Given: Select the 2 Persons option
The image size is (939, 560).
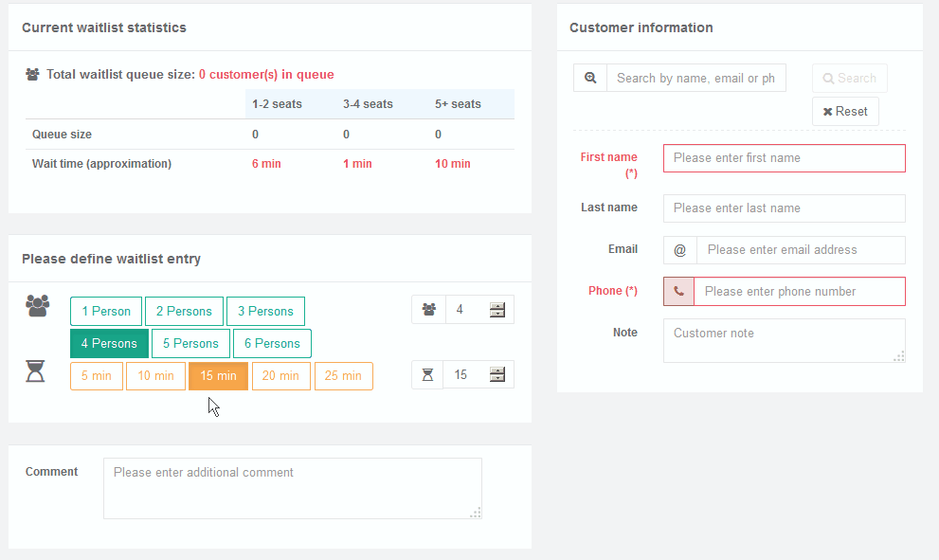Looking at the screenshot, I should 184,312.
